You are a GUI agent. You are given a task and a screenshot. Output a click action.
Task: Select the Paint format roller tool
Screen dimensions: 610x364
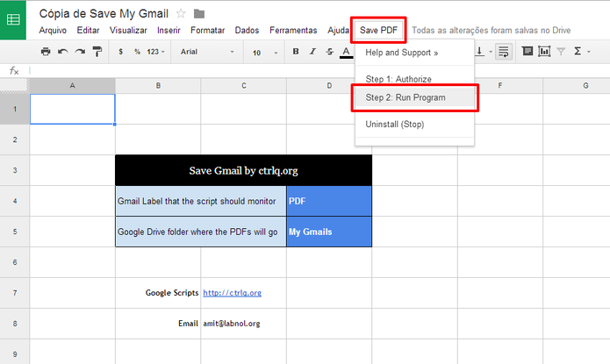pos(97,52)
